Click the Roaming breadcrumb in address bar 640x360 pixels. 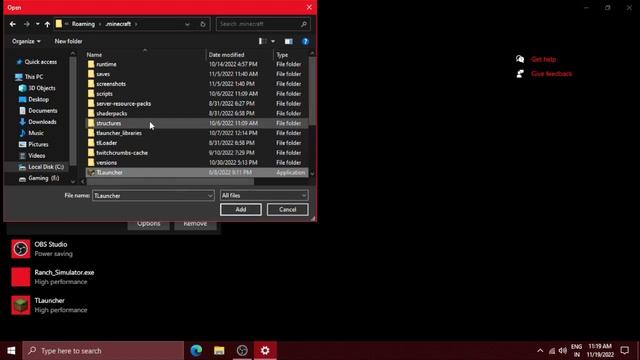click(83, 24)
